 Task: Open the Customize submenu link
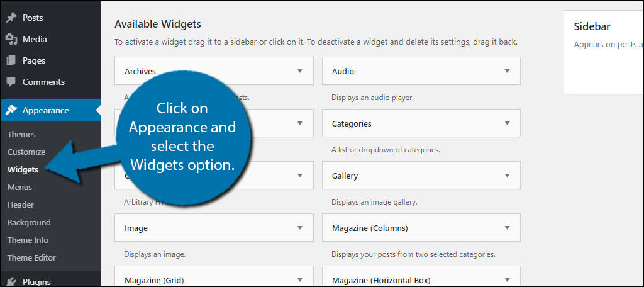point(26,152)
